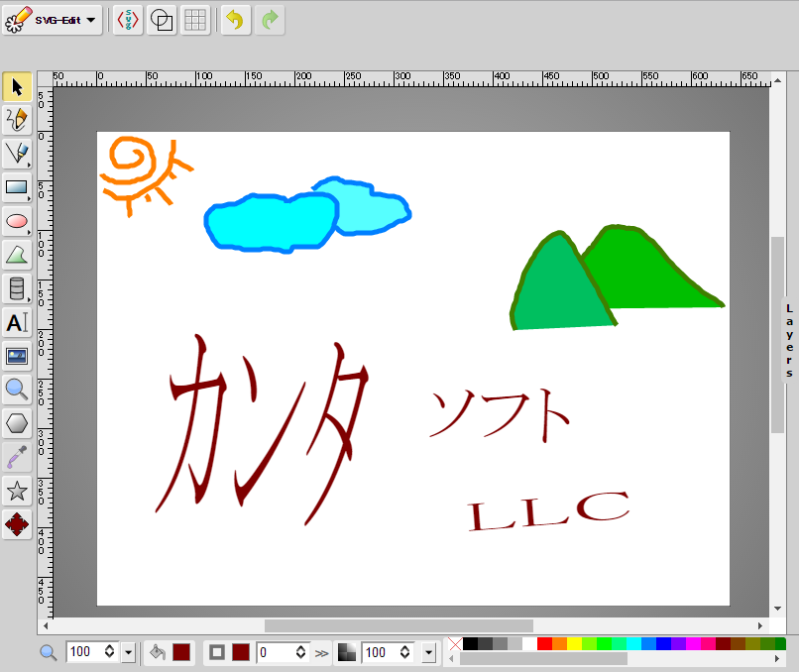Activate the Text tool
Image resolution: width=799 pixels, height=672 pixels.
pyautogui.click(x=17, y=322)
